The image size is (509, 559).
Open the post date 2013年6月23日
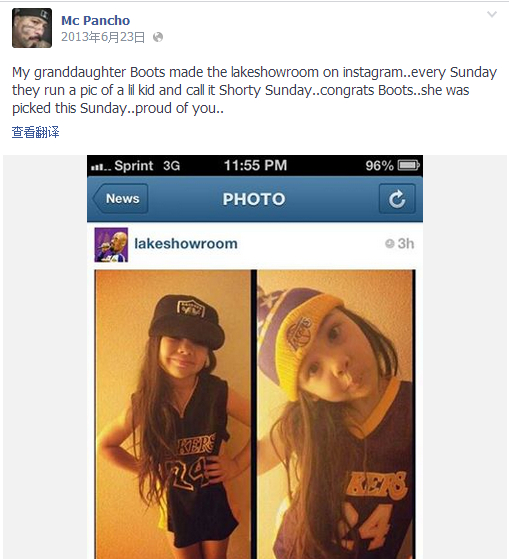coord(103,37)
